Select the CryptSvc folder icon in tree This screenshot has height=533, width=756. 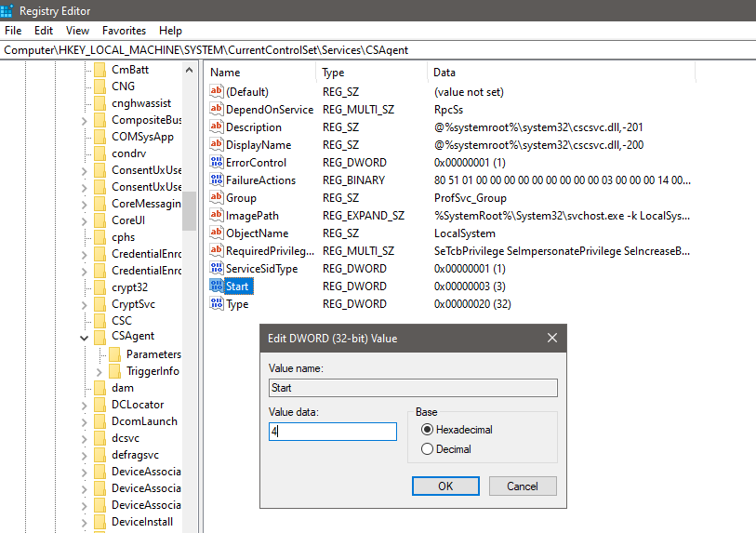click(x=99, y=304)
